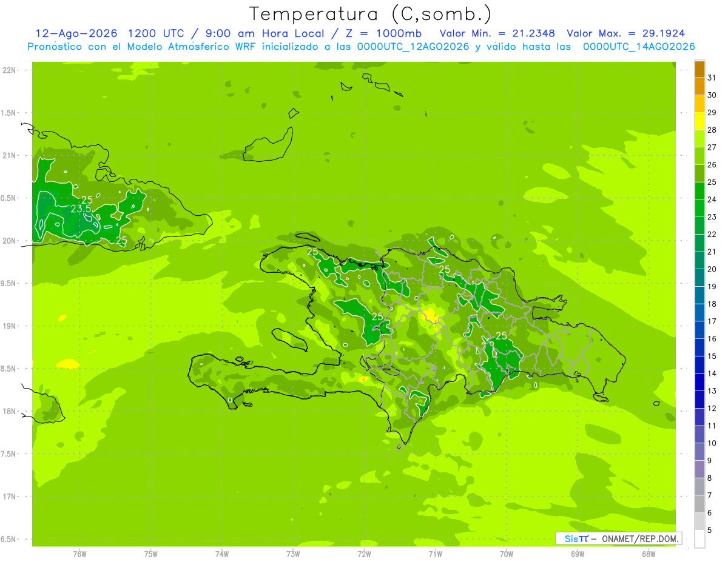Click the "5" legend scale label
Screen dimensions: 728x562
click(x=710, y=530)
